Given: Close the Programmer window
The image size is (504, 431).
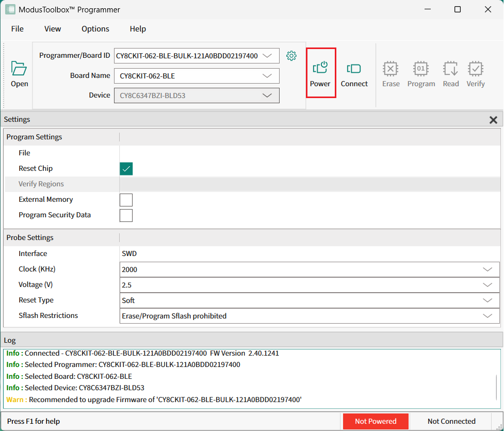Looking at the screenshot, I should 487,9.
